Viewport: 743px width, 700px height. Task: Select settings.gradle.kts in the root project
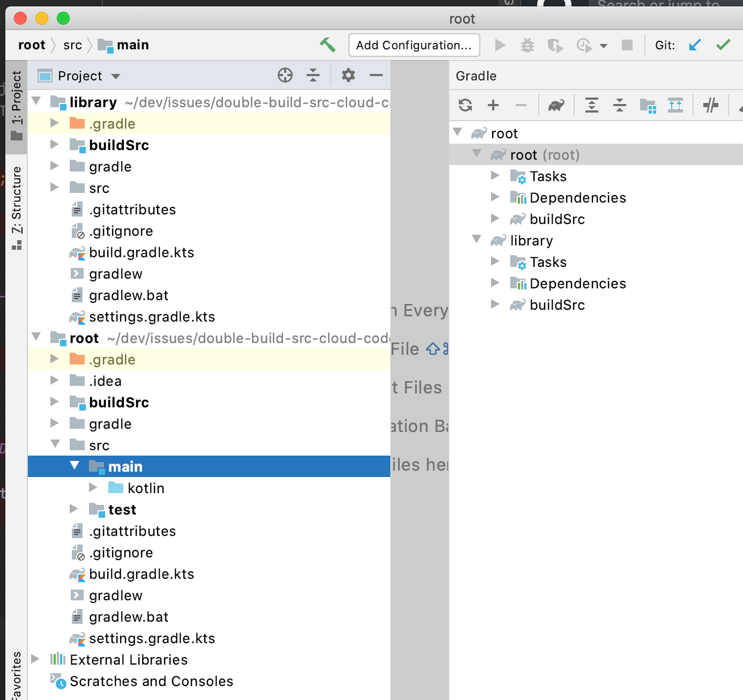(152, 638)
